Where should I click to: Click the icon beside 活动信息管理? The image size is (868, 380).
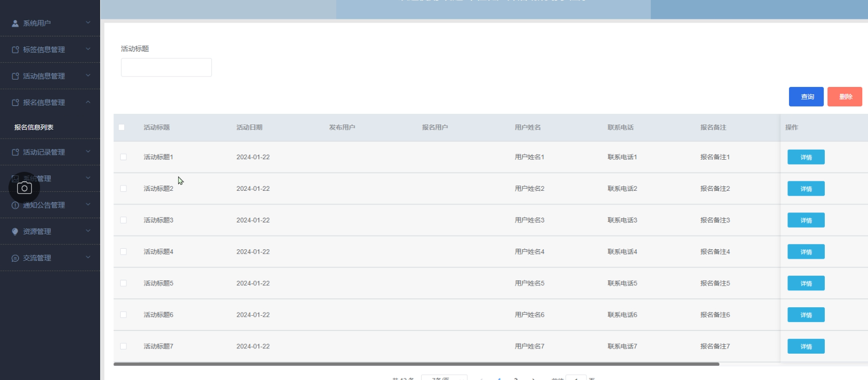pyautogui.click(x=15, y=76)
